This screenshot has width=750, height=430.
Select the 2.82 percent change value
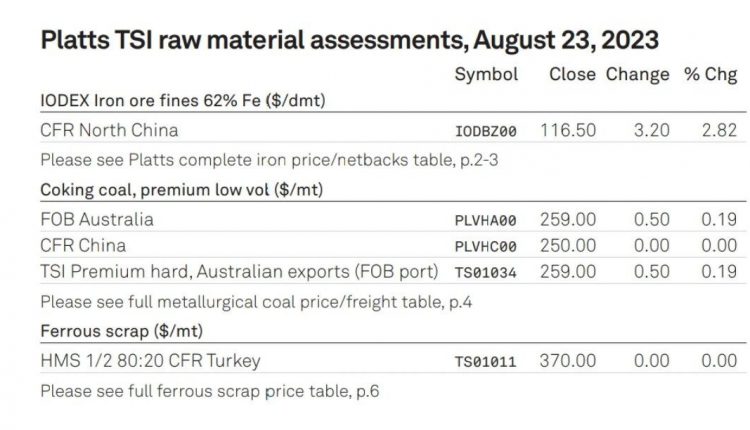tap(719, 130)
